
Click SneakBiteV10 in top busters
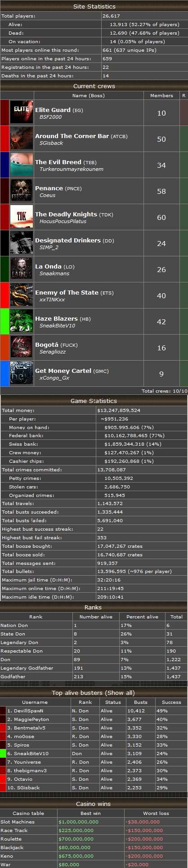[31, 753]
